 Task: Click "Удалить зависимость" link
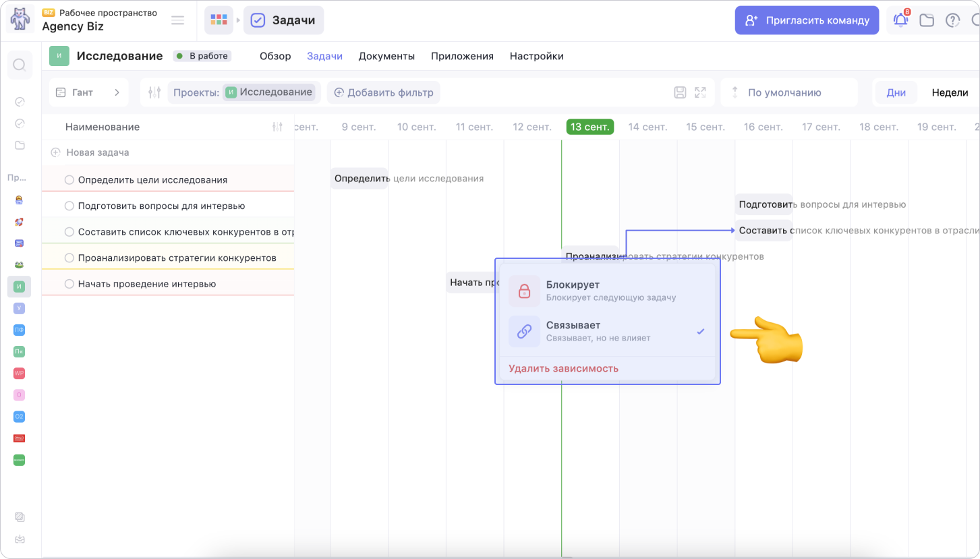564,368
